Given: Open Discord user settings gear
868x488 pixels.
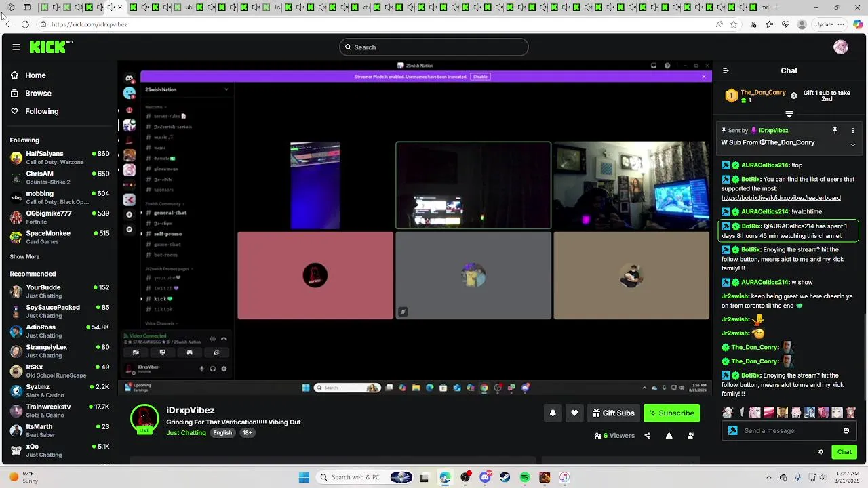Looking at the screenshot, I should pos(224,369).
